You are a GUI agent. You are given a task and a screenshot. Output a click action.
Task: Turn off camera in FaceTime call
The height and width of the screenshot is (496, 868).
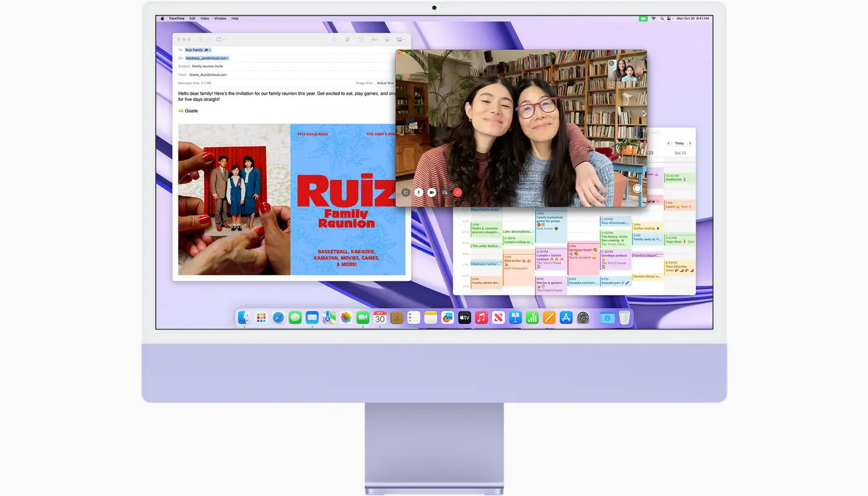432,192
